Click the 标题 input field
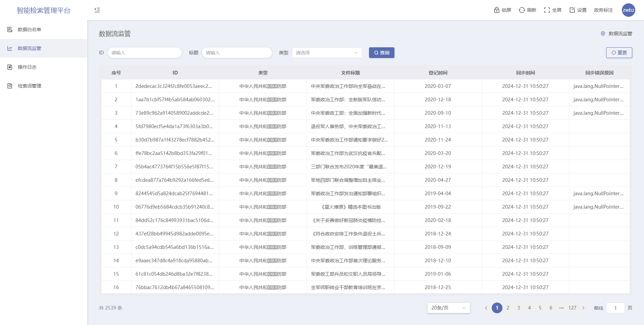Image resolution: width=644 pixels, height=325 pixels. pos(237,53)
